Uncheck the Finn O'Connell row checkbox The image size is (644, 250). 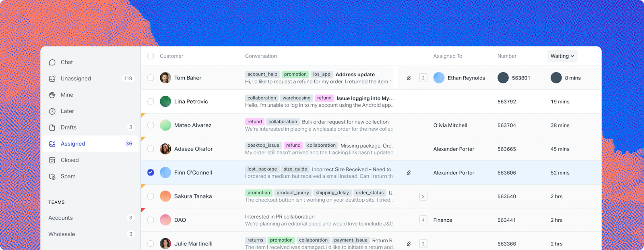point(151,173)
